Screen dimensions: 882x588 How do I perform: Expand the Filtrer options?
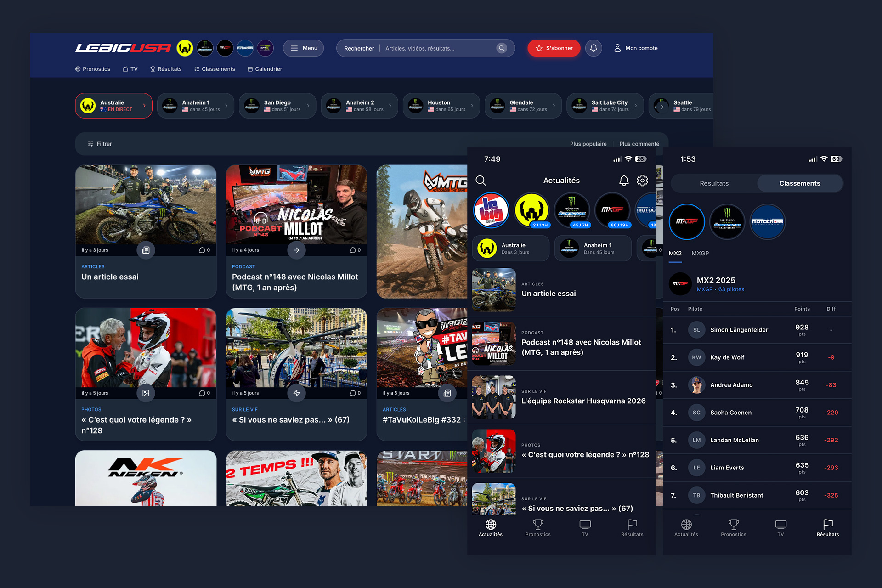tap(100, 144)
